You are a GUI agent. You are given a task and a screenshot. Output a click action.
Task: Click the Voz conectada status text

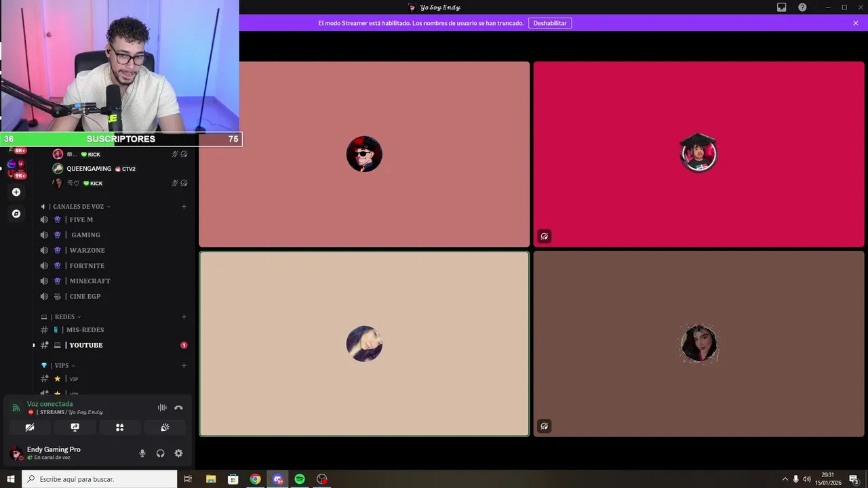50,404
